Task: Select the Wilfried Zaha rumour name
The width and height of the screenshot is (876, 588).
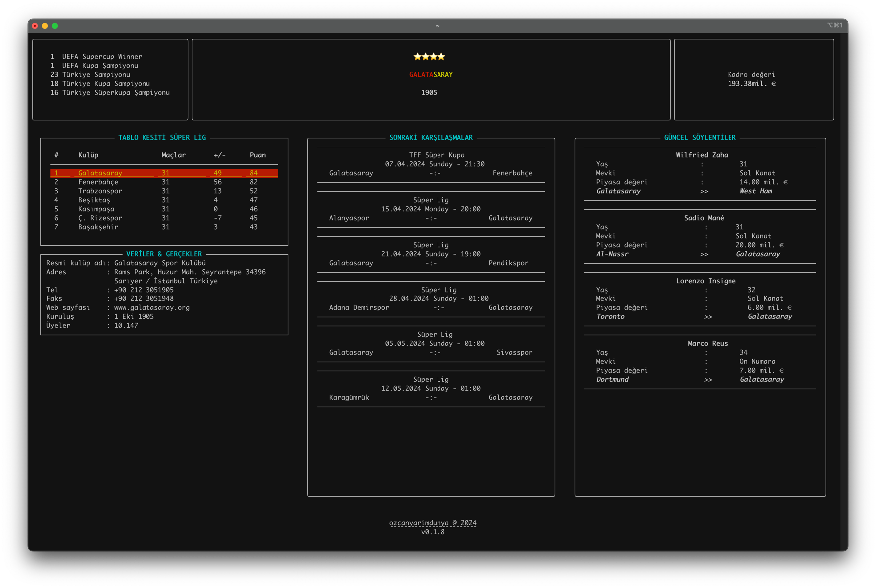Action: click(702, 155)
